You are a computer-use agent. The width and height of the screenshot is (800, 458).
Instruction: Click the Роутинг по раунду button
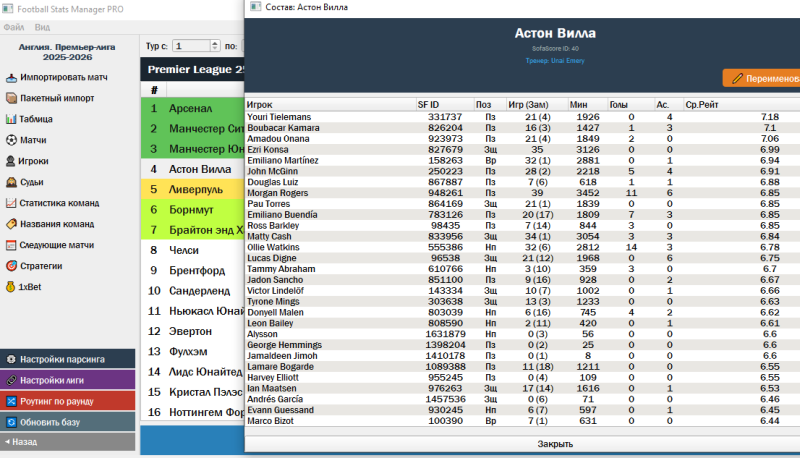pos(68,401)
